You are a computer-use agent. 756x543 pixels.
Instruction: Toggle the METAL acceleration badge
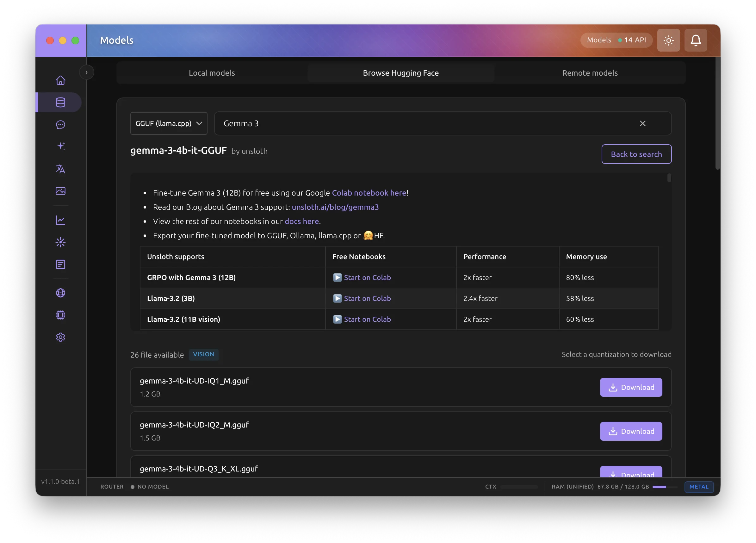[x=699, y=487]
